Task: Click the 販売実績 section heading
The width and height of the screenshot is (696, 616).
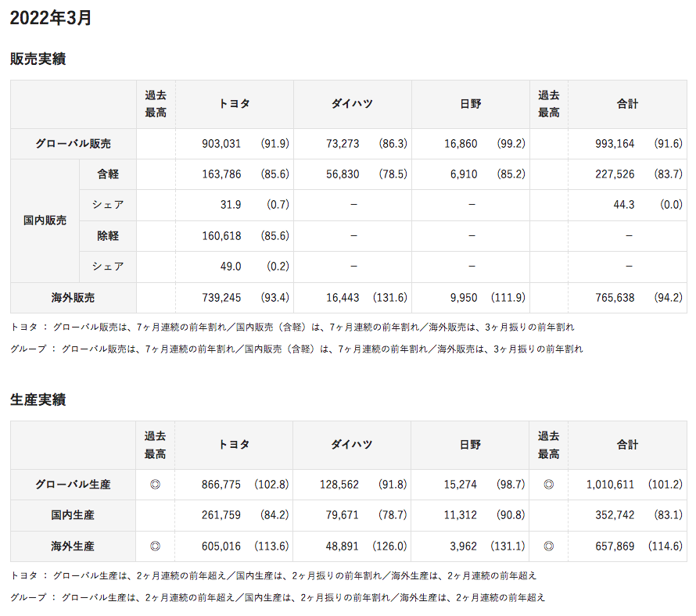Action: pyautogui.click(x=38, y=59)
